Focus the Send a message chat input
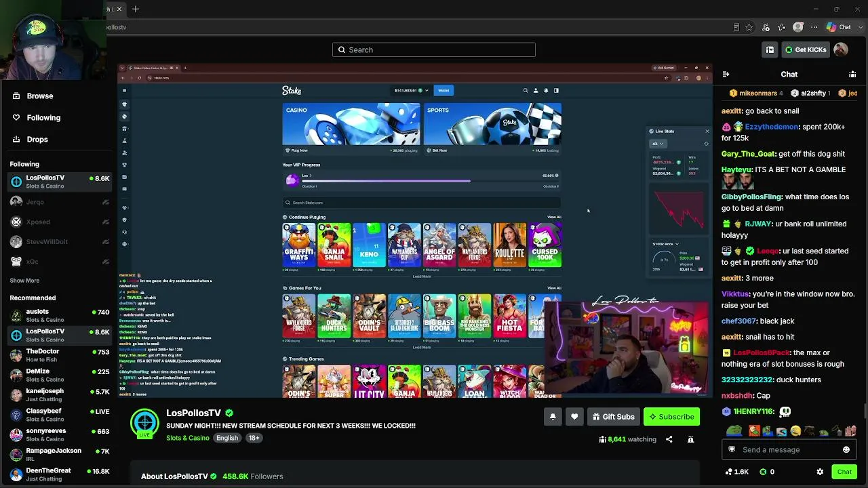Image resolution: width=868 pixels, height=488 pixels. click(788, 449)
